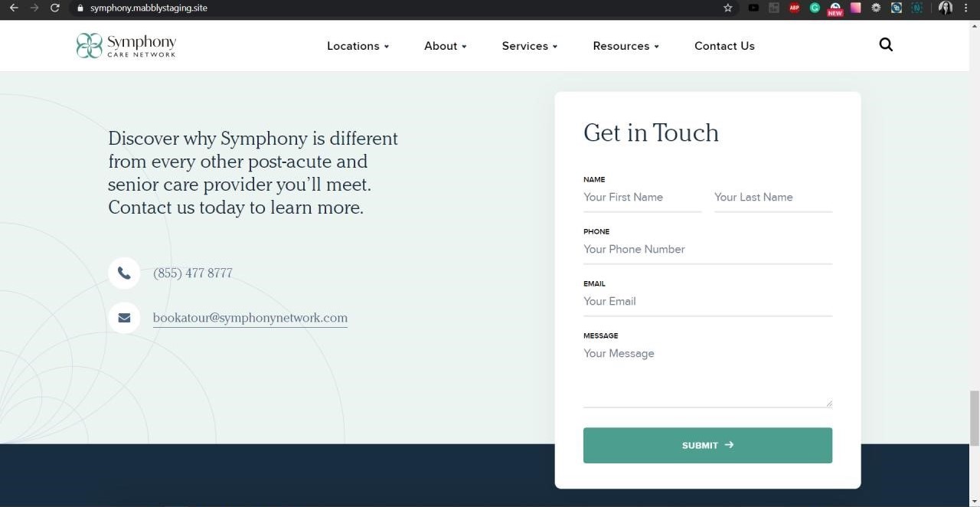Screen dimensions: 980x507
Task: Click the Symphony Care Network logo
Action: tap(126, 45)
